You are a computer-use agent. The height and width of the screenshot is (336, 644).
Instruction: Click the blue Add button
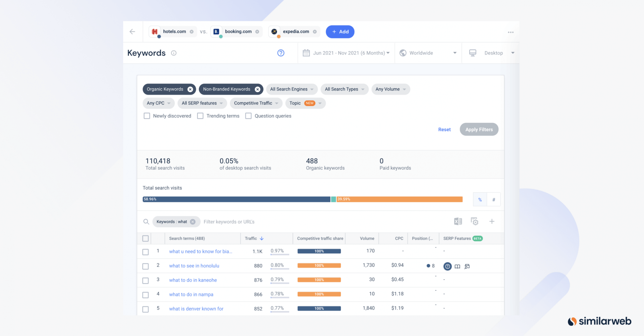[x=340, y=32]
